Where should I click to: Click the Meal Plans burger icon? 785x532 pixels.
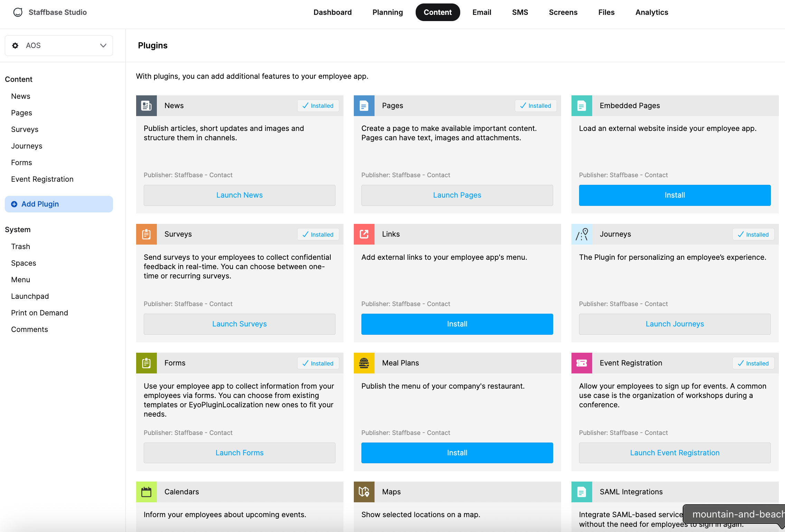364,363
